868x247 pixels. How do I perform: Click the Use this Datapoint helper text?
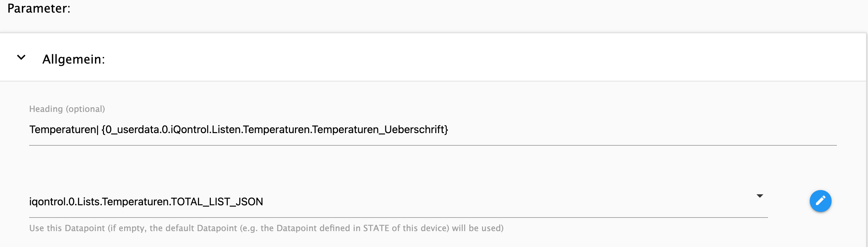point(266,228)
